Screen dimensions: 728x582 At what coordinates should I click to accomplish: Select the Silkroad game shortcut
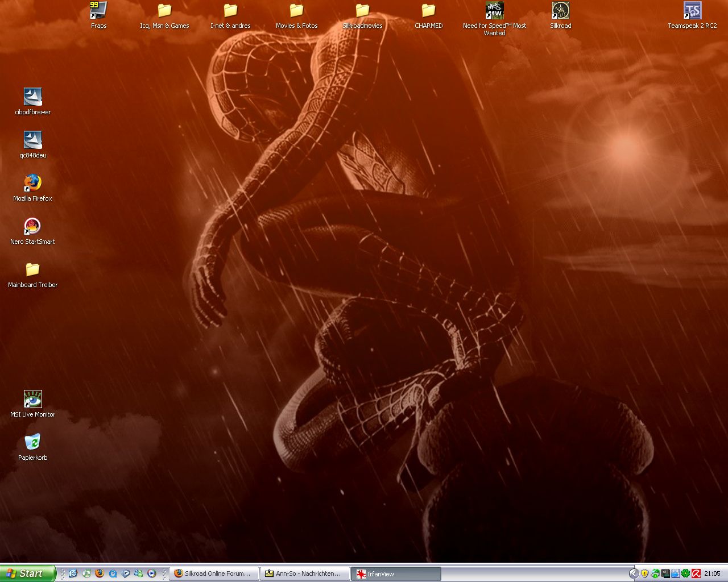(560, 11)
